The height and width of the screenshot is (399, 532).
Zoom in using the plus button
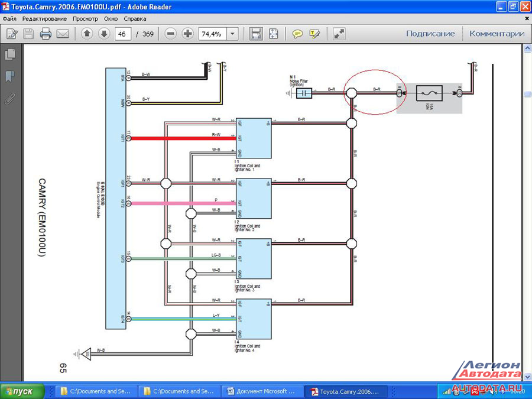188,34
